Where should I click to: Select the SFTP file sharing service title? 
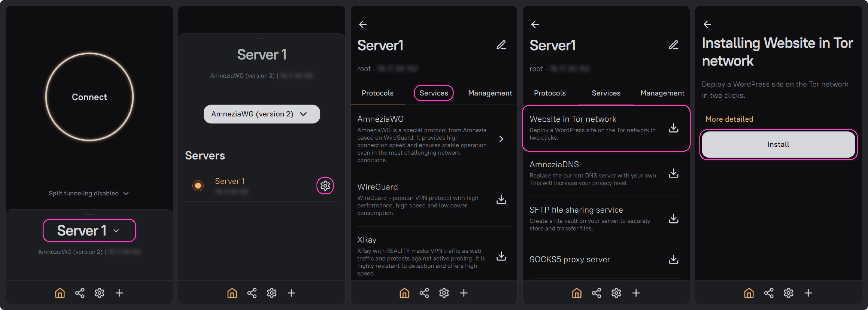576,210
